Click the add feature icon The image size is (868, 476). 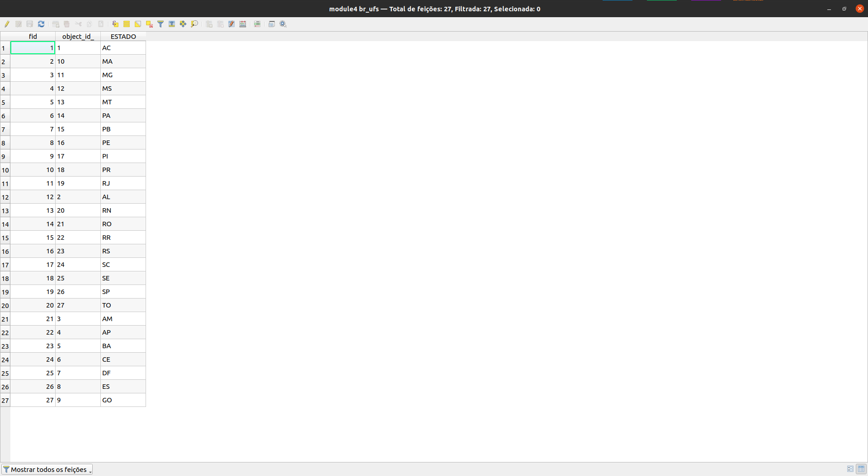pyautogui.click(x=56, y=24)
